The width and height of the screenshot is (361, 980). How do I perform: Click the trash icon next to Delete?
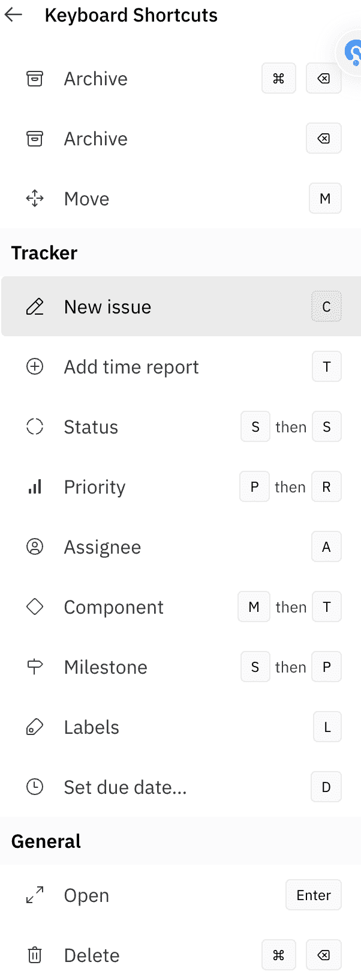35,955
